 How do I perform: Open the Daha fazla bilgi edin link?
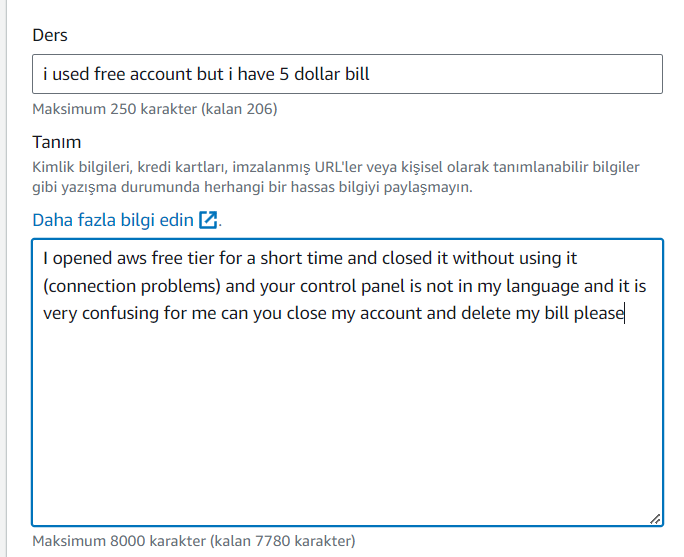(112, 220)
